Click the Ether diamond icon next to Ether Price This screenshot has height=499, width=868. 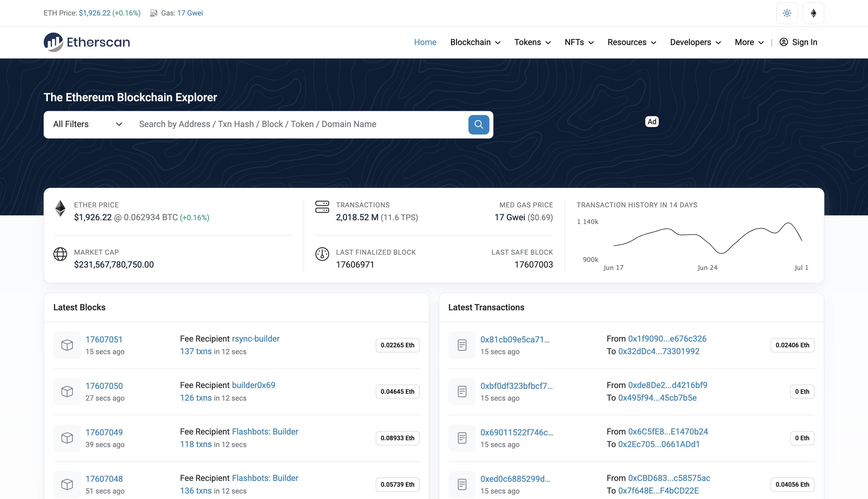point(60,208)
